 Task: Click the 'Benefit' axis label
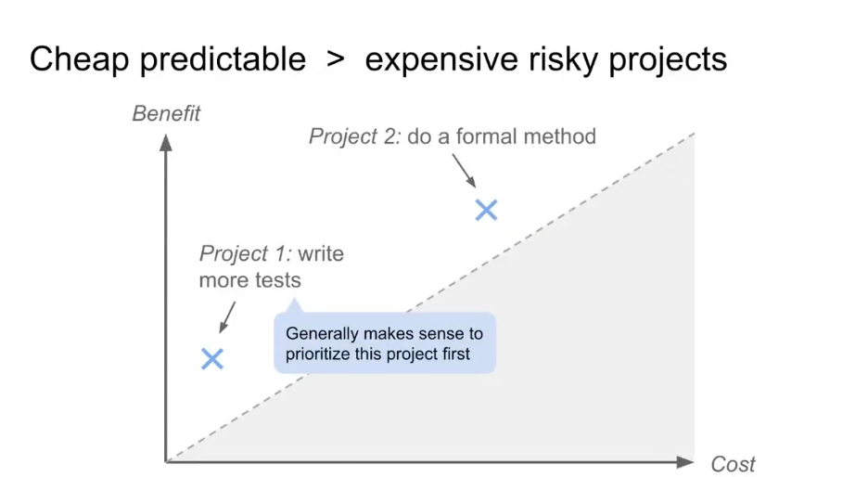click(166, 113)
